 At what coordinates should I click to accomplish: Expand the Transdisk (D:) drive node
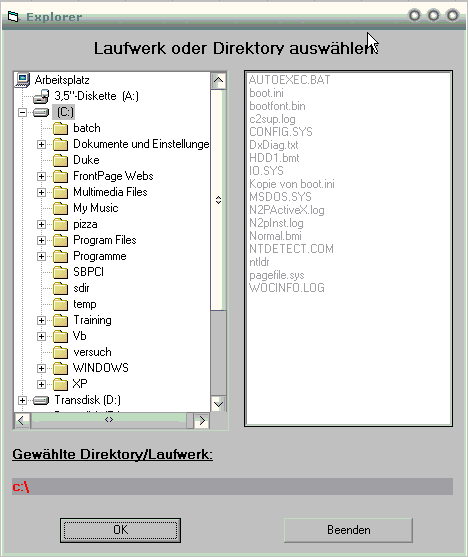[22, 400]
